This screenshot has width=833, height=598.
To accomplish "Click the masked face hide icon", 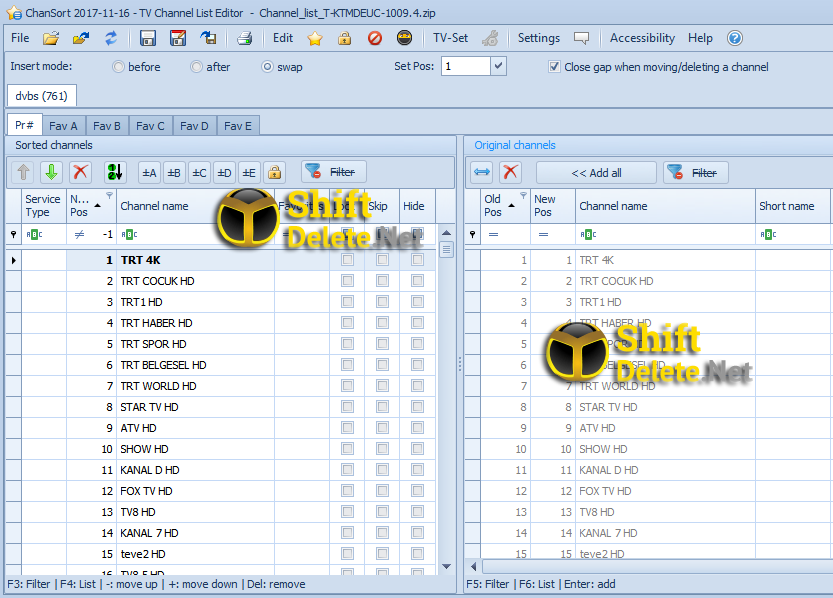I will pos(405,38).
